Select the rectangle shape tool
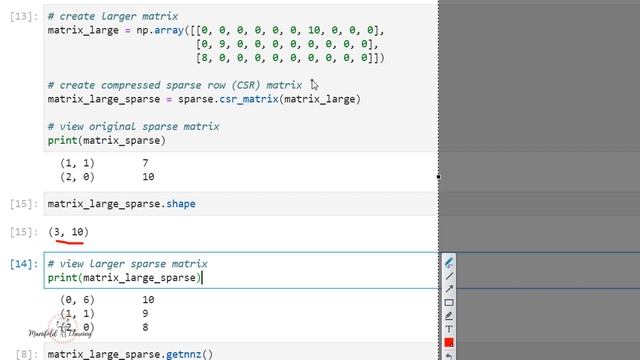The height and width of the screenshot is (360, 640). (x=449, y=302)
